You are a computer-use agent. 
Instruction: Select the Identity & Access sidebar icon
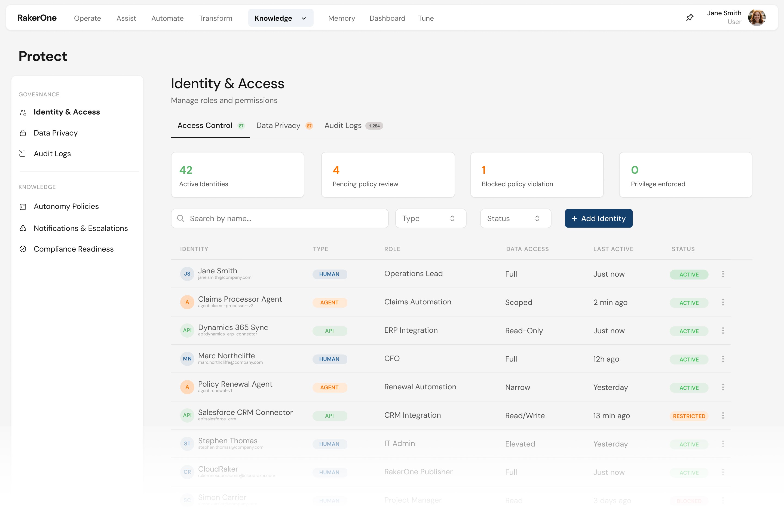point(23,112)
